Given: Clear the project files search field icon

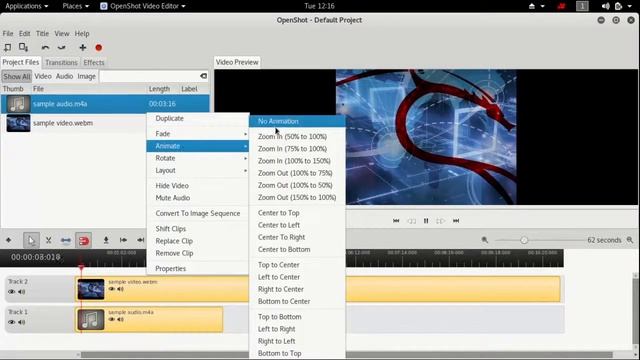Looking at the screenshot, I should click(x=203, y=76).
